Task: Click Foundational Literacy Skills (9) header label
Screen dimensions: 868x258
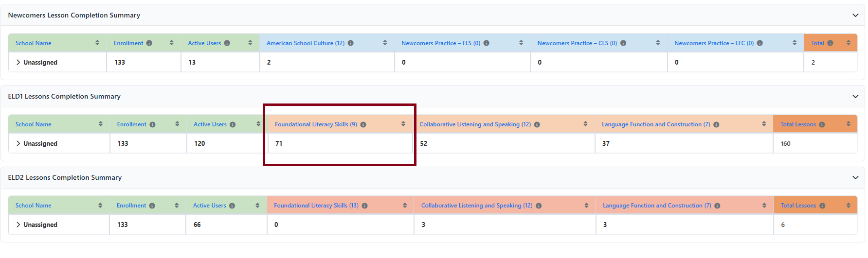Action: click(x=316, y=124)
